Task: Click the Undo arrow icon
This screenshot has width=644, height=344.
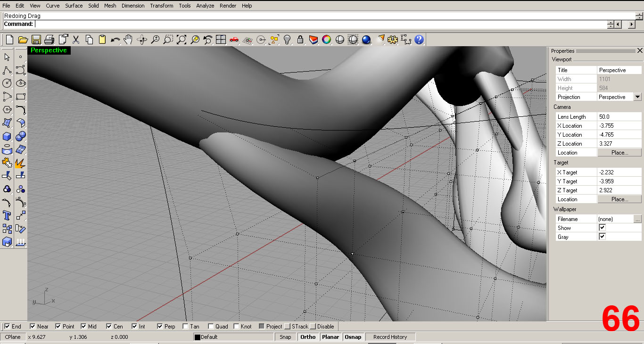Action: point(116,40)
